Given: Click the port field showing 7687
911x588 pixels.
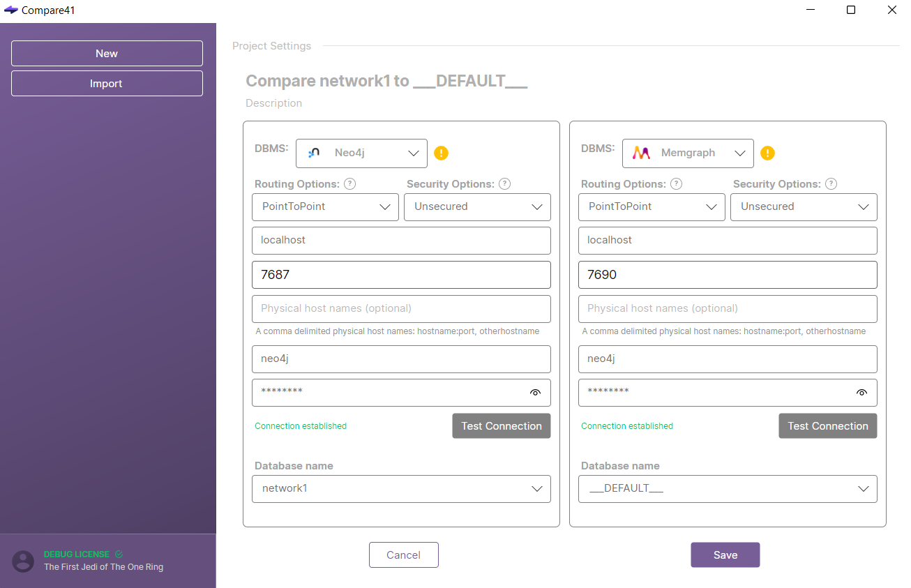Looking at the screenshot, I should pyautogui.click(x=401, y=275).
